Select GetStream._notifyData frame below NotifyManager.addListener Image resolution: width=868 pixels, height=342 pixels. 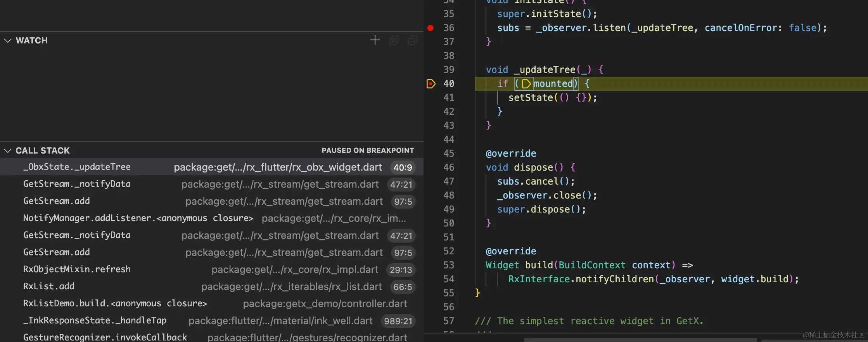click(212, 235)
